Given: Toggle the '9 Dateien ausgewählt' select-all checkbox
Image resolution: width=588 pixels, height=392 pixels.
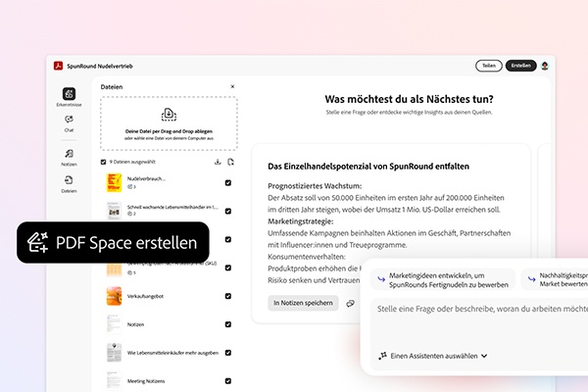Looking at the screenshot, I should (x=105, y=162).
